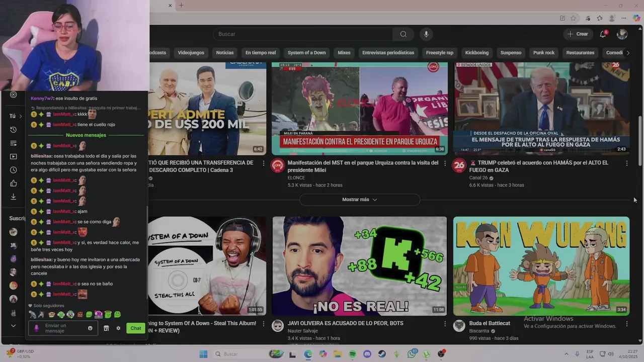
Task: Open the Nauter Salvaje channel avatar
Action: [x=278, y=325]
